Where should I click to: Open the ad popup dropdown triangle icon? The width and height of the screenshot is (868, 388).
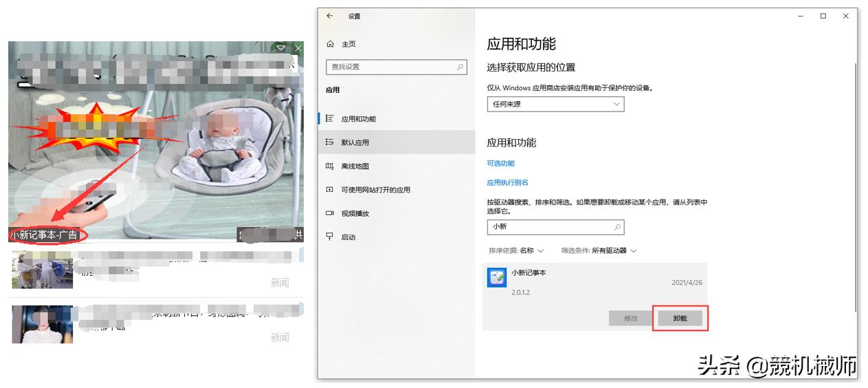coord(281,48)
